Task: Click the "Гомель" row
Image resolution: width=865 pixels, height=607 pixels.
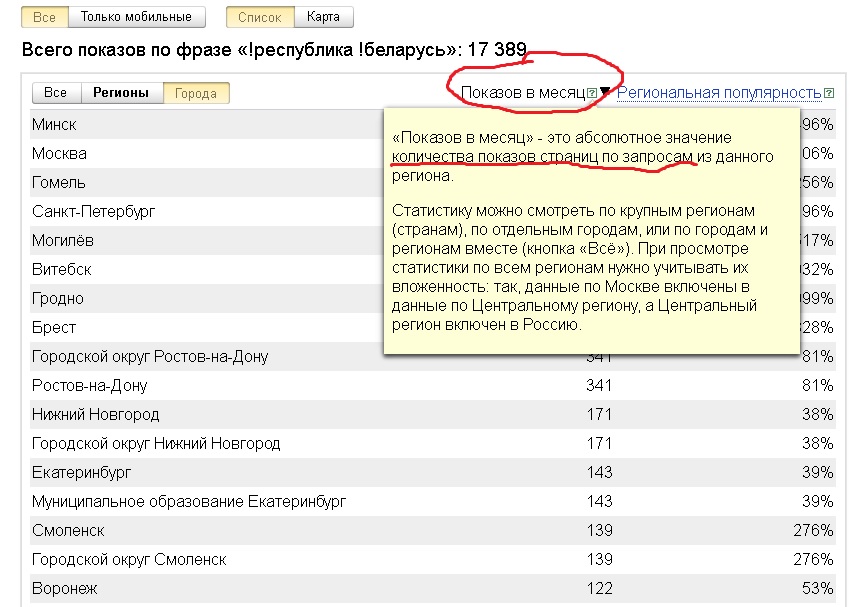Action: click(x=59, y=183)
